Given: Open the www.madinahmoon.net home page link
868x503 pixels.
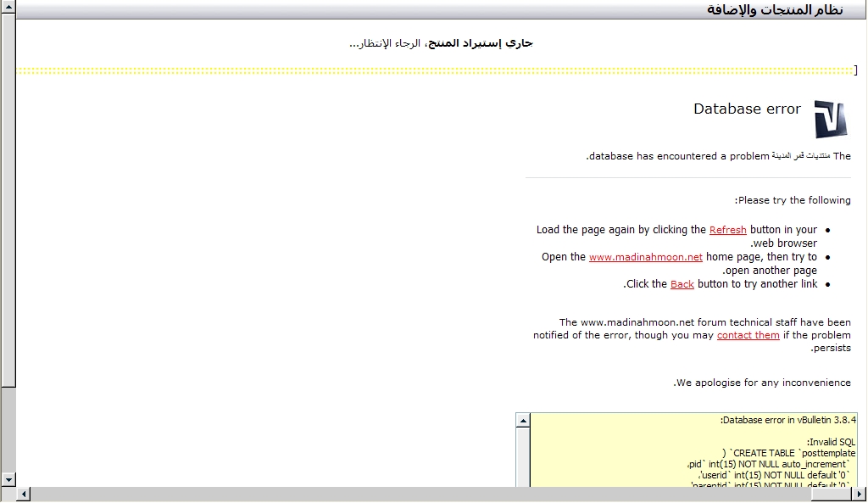Looking at the screenshot, I should [x=646, y=257].
